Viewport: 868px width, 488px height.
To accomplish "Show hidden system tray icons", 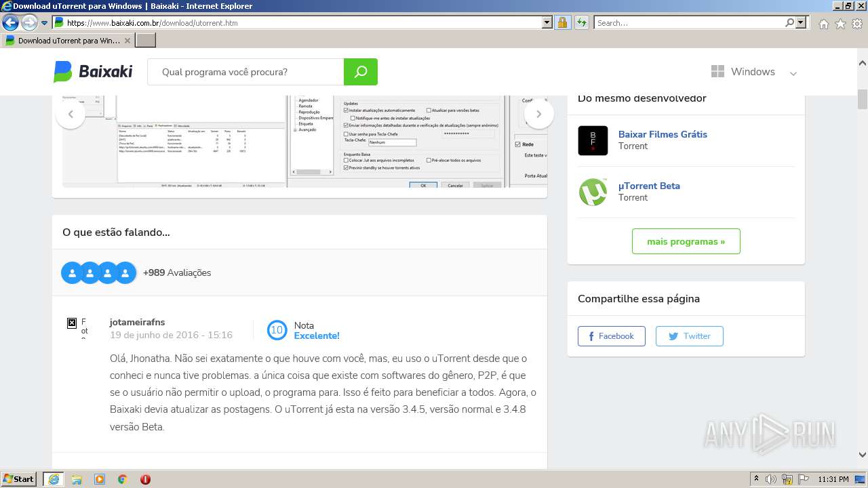I will [756, 479].
